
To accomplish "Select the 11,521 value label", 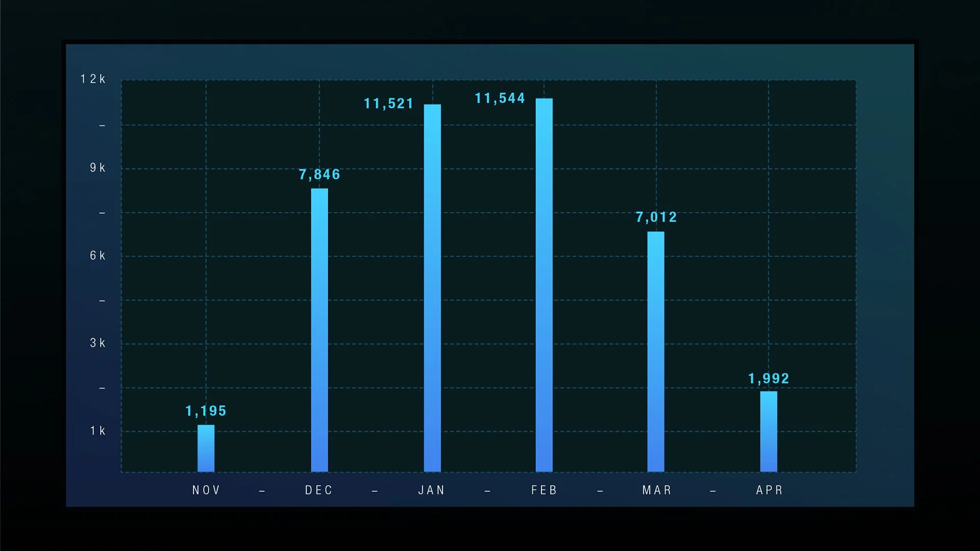I will tap(388, 104).
